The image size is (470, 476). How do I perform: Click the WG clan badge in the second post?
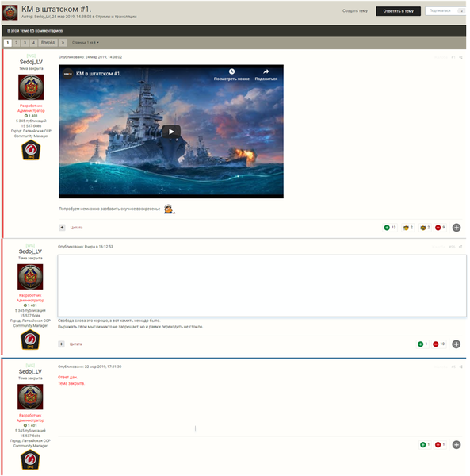(x=30, y=340)
